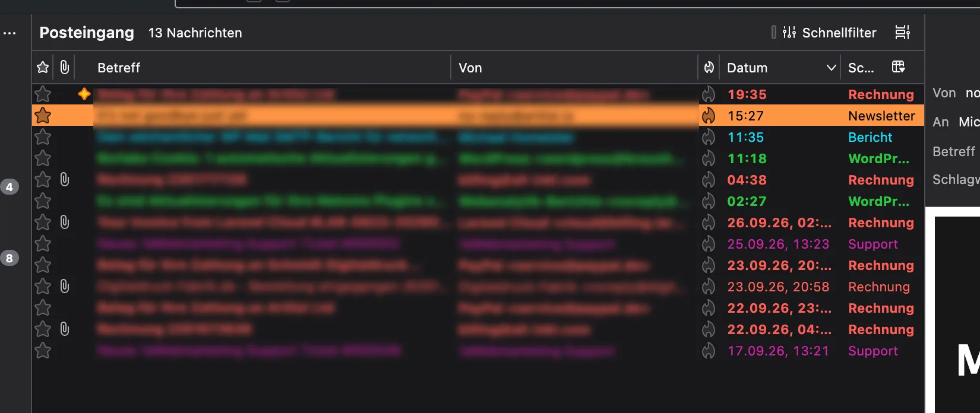Viewport: 980px width, 413px height.
Task: Click the unread badge showing 8
Action: click(10, 258)
